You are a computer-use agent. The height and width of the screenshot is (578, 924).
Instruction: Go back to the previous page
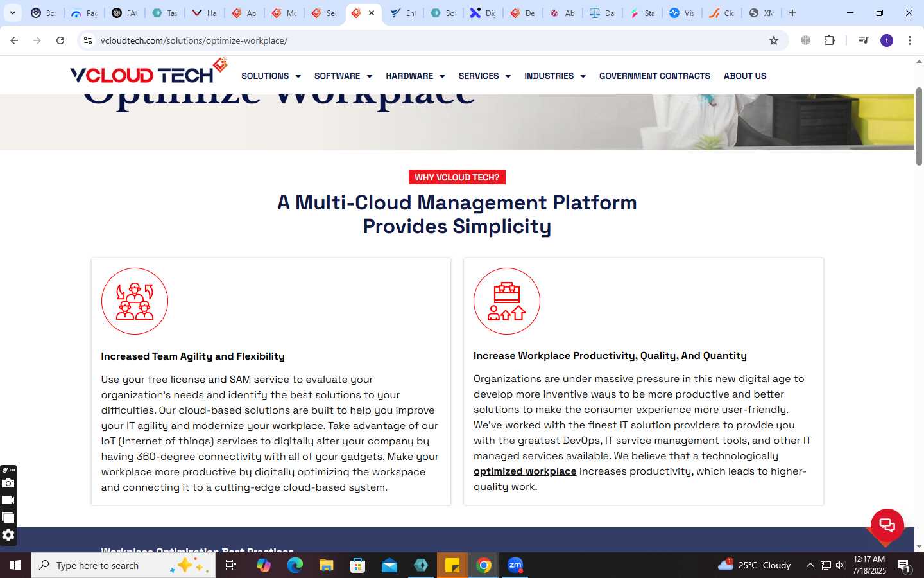coord(14,40)
